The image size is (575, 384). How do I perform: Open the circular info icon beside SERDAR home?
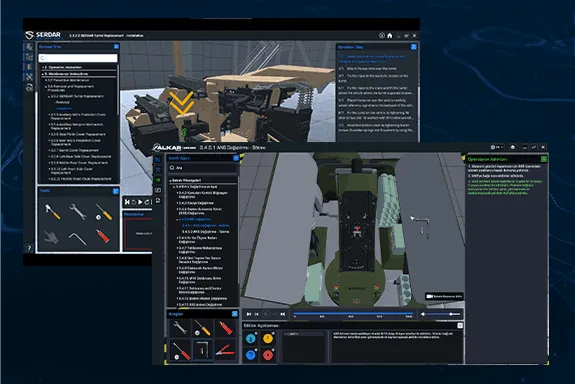pos(382,36)
